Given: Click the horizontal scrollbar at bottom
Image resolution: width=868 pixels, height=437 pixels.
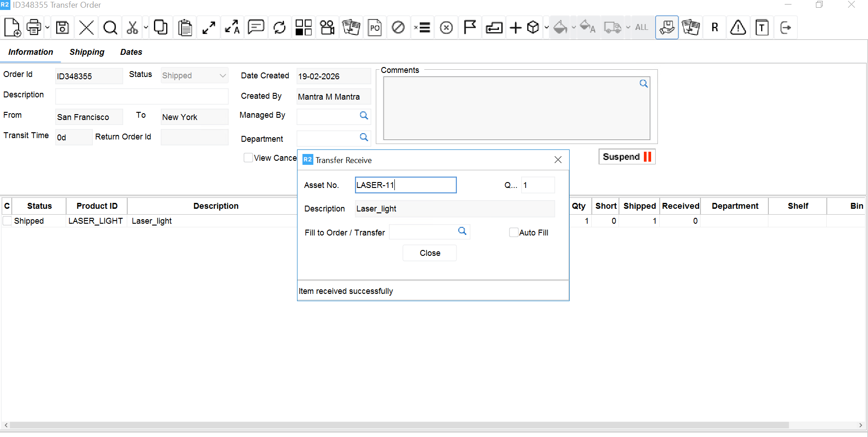Looking at the screenshot, I should pyautogui.click(x=398, y=425).
